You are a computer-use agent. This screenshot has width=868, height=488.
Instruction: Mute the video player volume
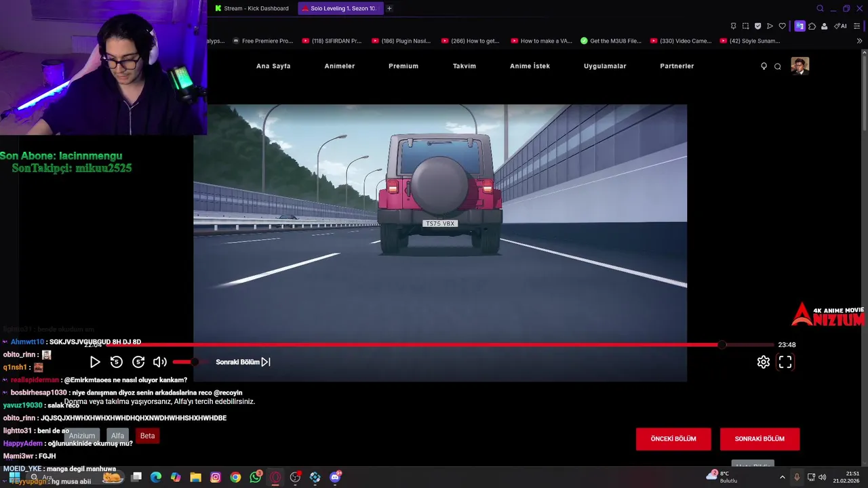tap(160, 362)
